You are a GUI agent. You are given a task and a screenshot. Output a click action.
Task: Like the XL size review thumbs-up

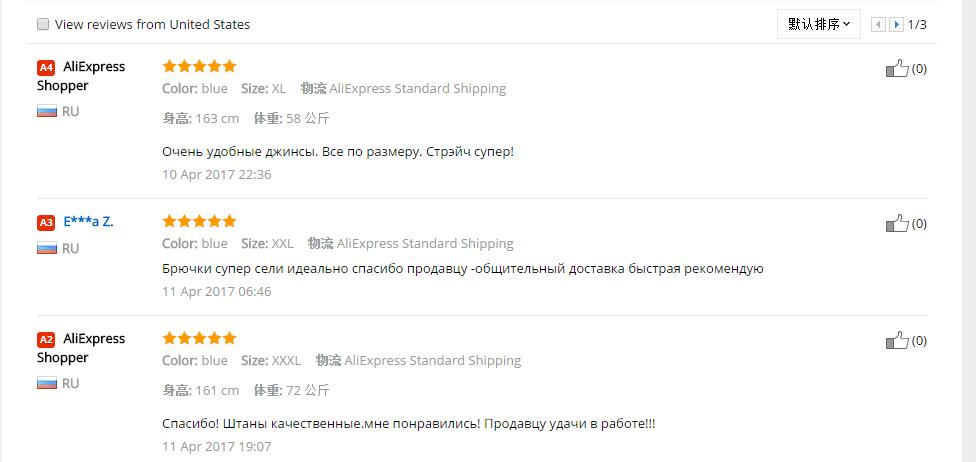point(897,69)
